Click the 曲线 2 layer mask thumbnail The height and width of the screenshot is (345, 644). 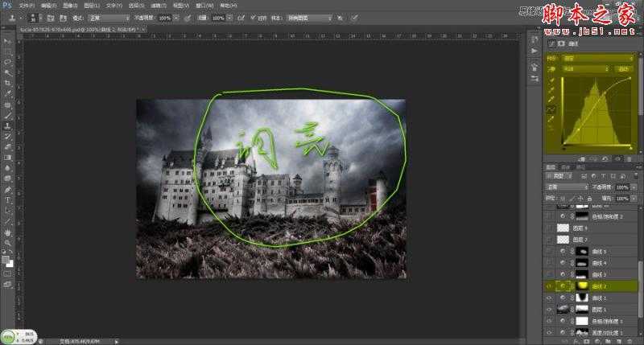coord(581,286)
